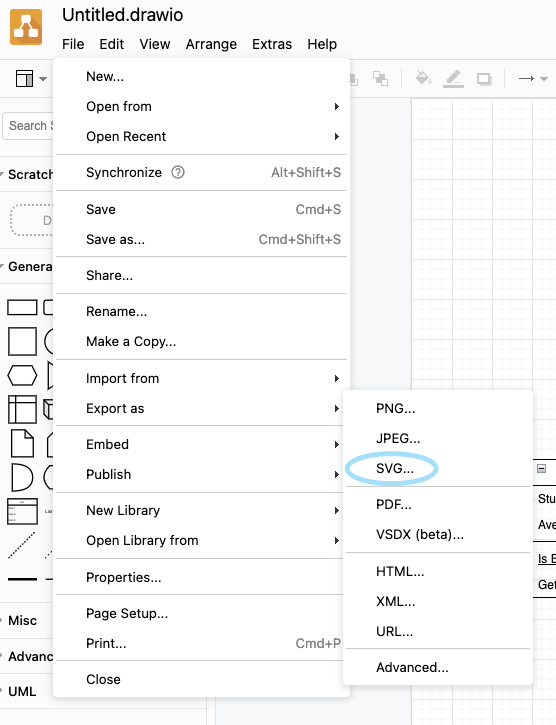The width and height of the screenshot is (556, 725).
Task: Toggle the shadow toolbar icon
Action: [484, 79]
